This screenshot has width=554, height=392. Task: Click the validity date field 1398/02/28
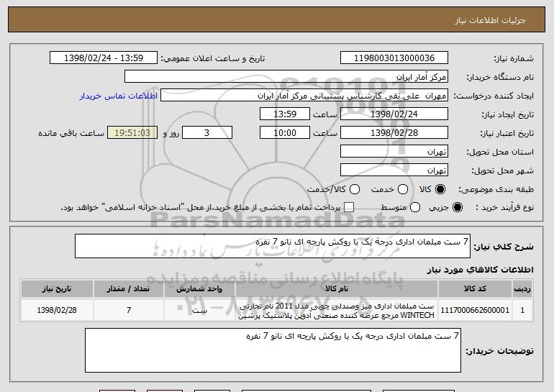394,133
